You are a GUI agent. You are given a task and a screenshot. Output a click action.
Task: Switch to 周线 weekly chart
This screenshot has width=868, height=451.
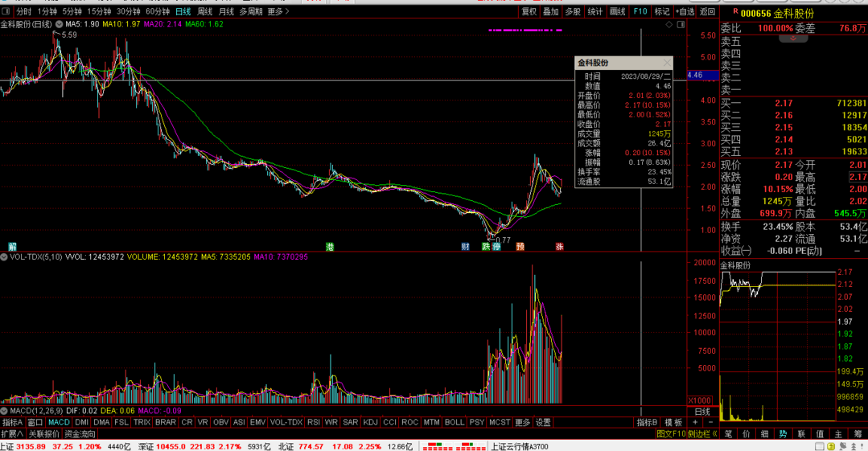[x=205, y=11]
